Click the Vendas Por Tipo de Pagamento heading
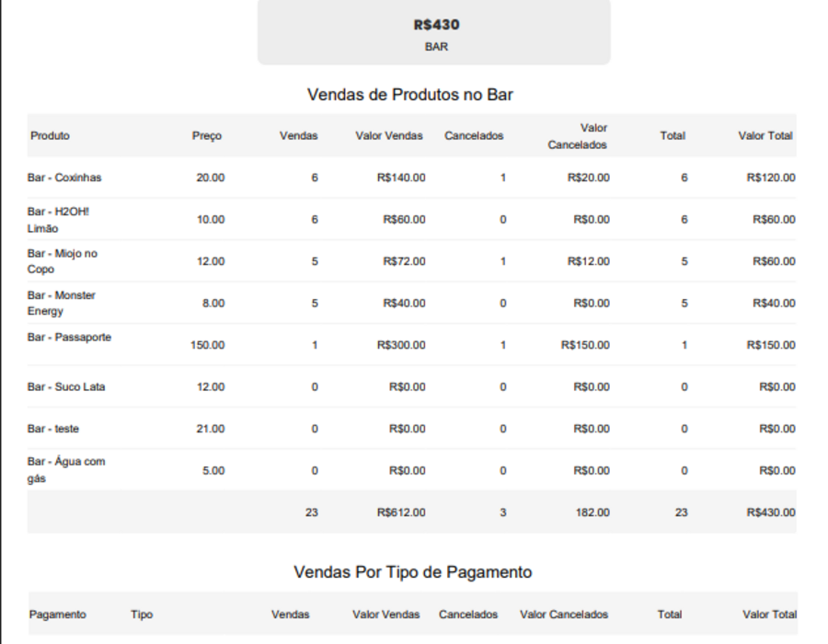Viewport: 828px width, 644px height. click(x=413, y=572)
